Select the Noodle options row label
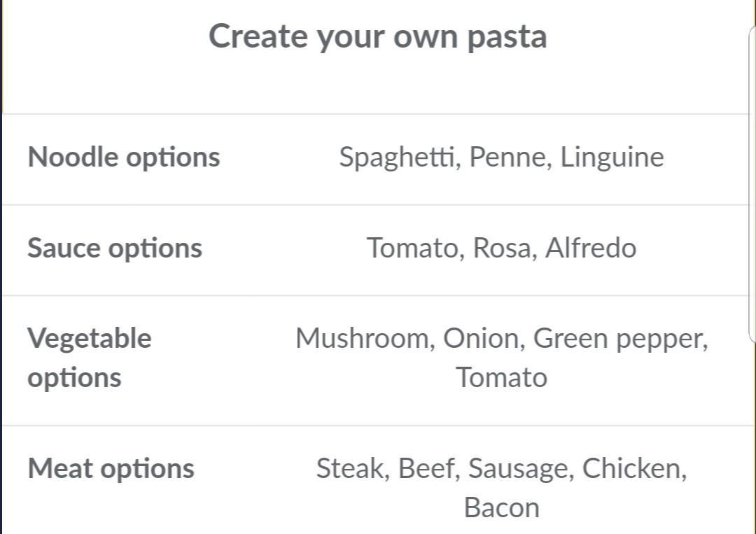 [x=124, y=157]
